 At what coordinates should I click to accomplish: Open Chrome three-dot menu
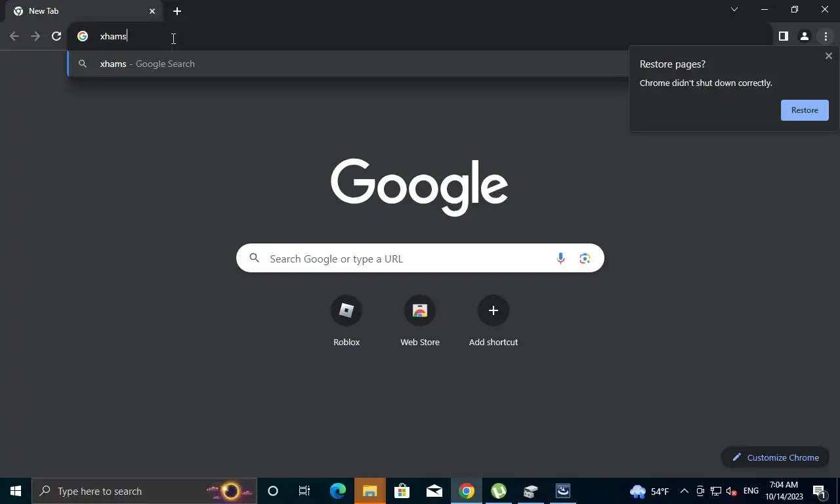click(x=826, y=37)
